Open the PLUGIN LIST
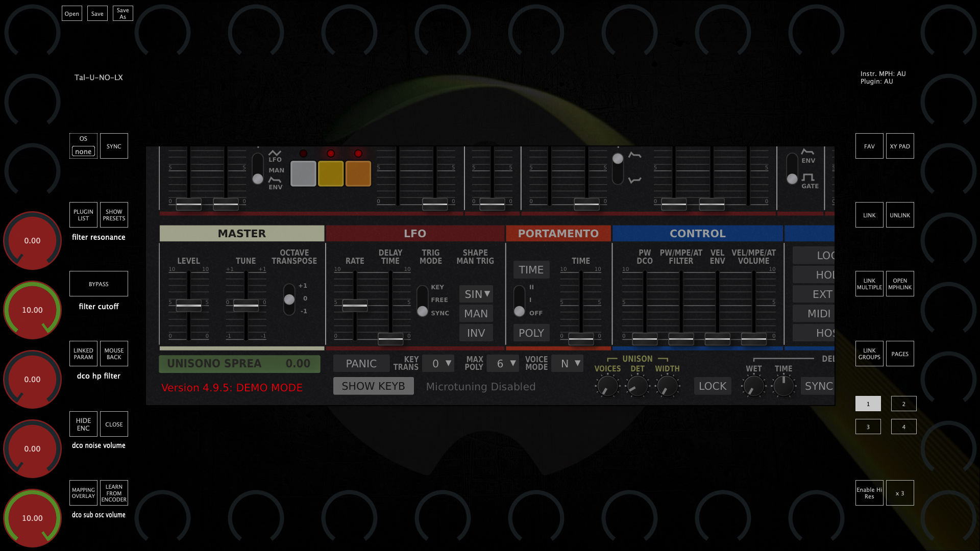The image size is (980, 551). tap(83, 215)
